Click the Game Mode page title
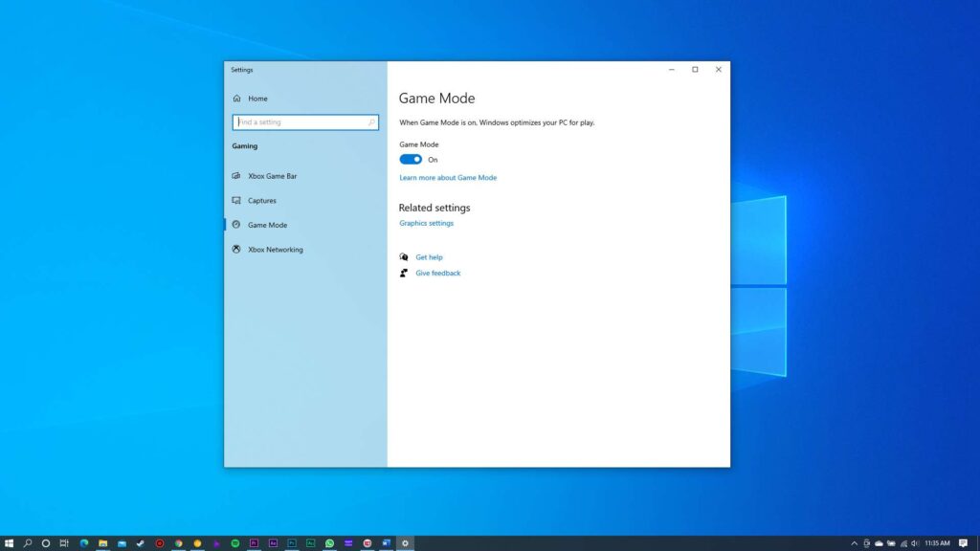The height and width of the screenshot is (551, 980). 436,99
